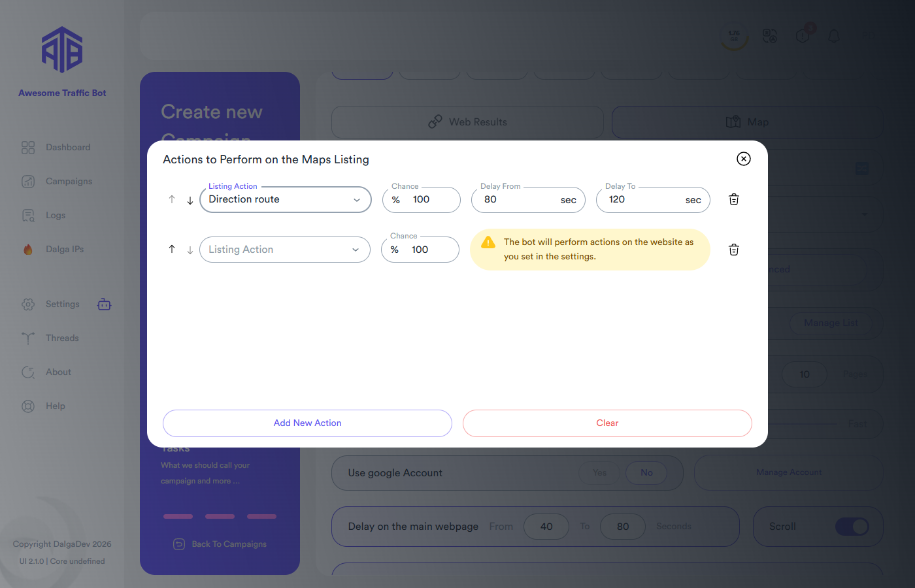Edit main webpage delay To value 80
The image size is (915, 588).
click(x=623, y=527)
